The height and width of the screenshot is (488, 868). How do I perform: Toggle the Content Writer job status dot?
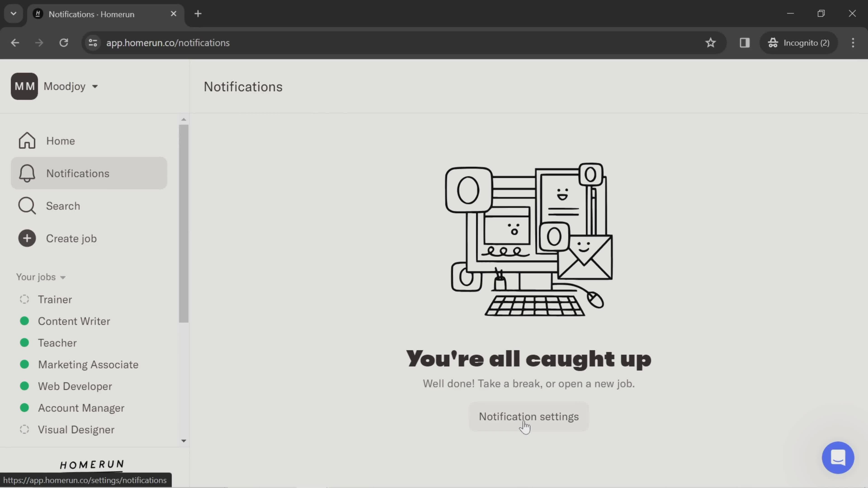point(24,321)
